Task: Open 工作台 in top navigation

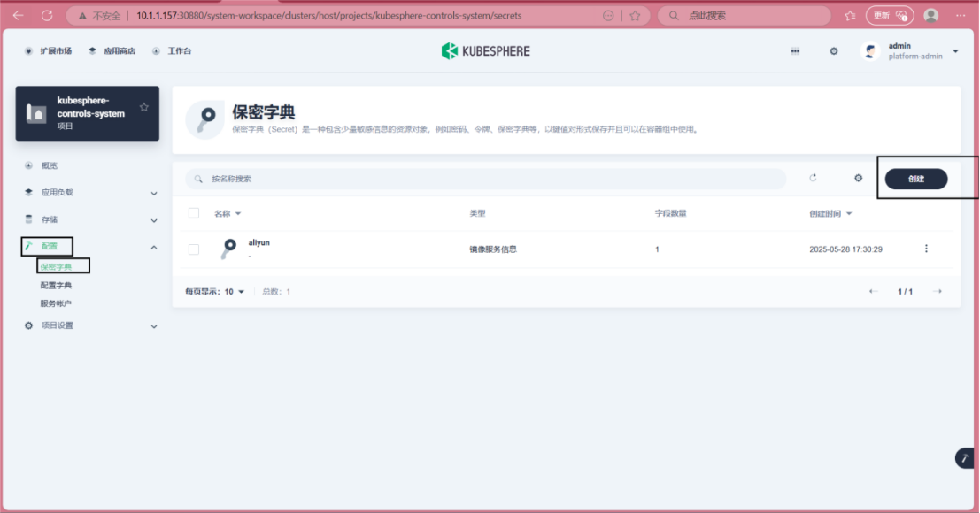Action: coord(172,51)
